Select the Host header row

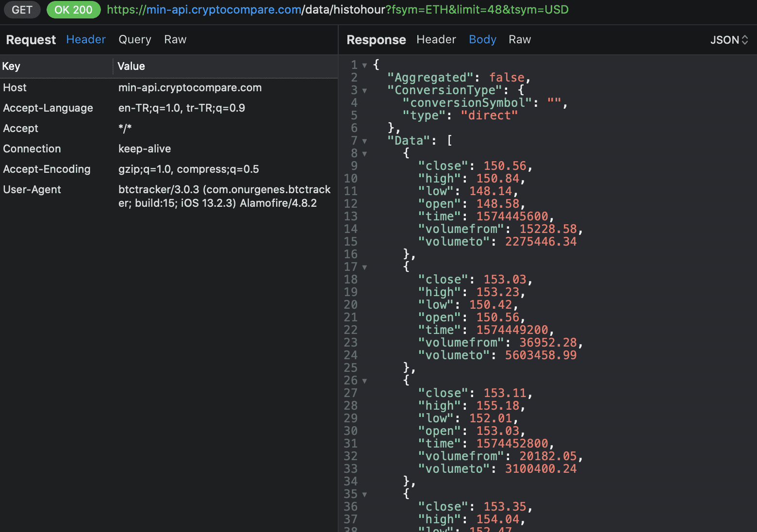point(169,87)
